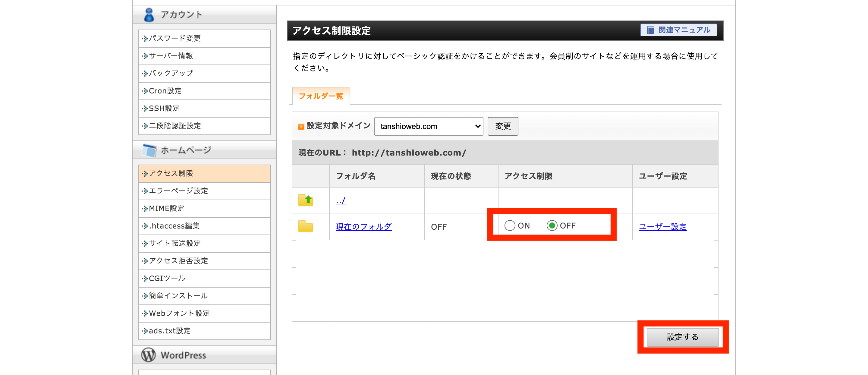Open バックアップ menu item
The height and width of the screenshot is (375, 868).
204,74
